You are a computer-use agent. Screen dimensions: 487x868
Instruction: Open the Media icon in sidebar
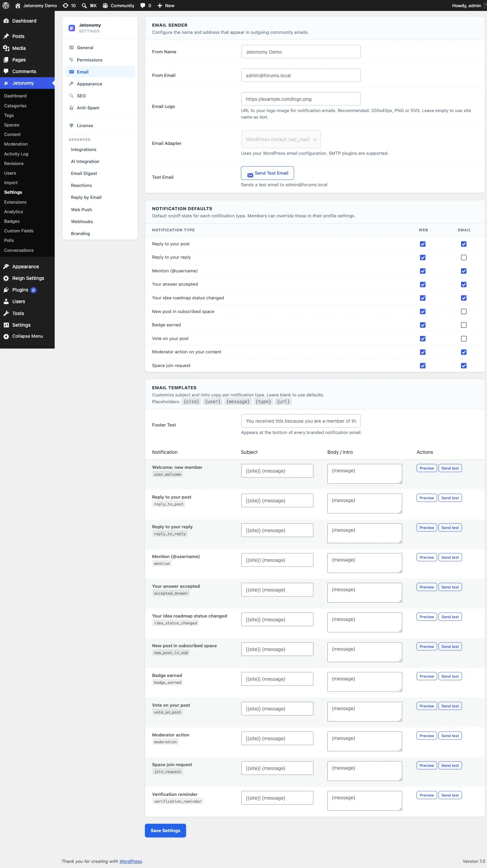(x=6, y=48)
